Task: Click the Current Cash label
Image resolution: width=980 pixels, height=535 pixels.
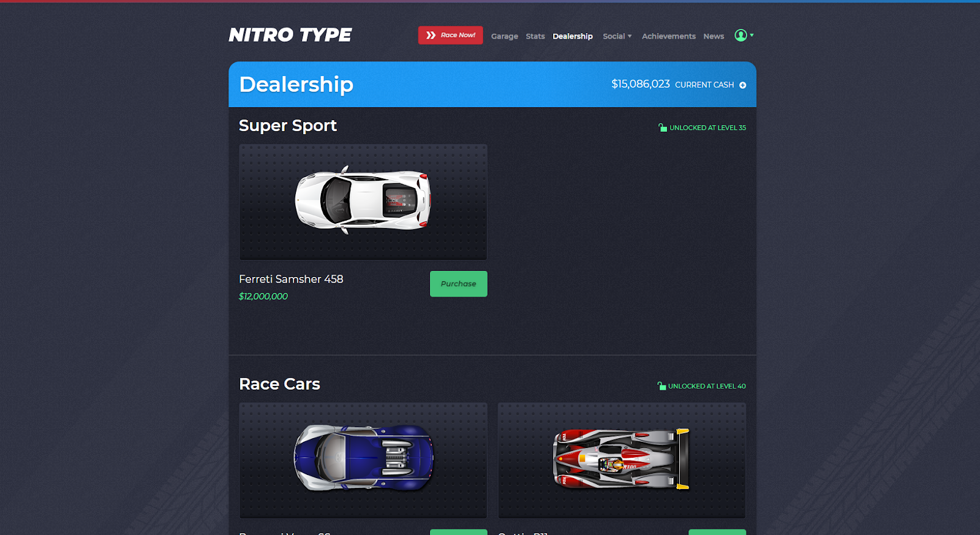Action: pyautogui.click(x=704, y=85)
